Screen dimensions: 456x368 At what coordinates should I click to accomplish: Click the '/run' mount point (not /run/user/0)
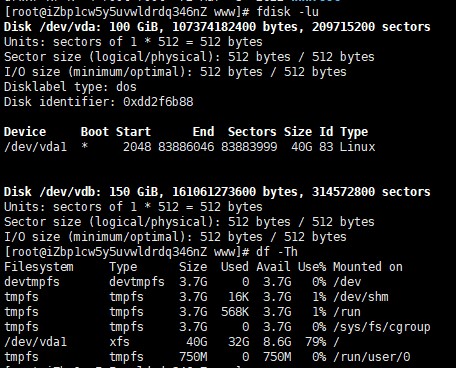pos(347,312)
